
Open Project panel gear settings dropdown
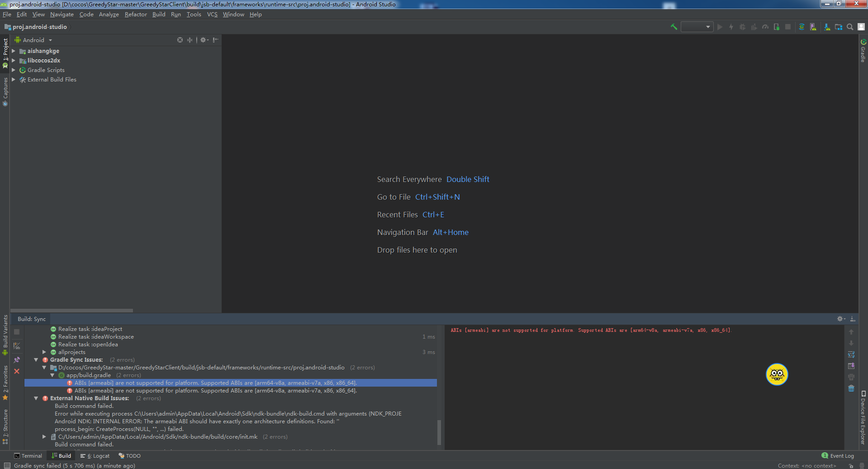tap(204, 40)
